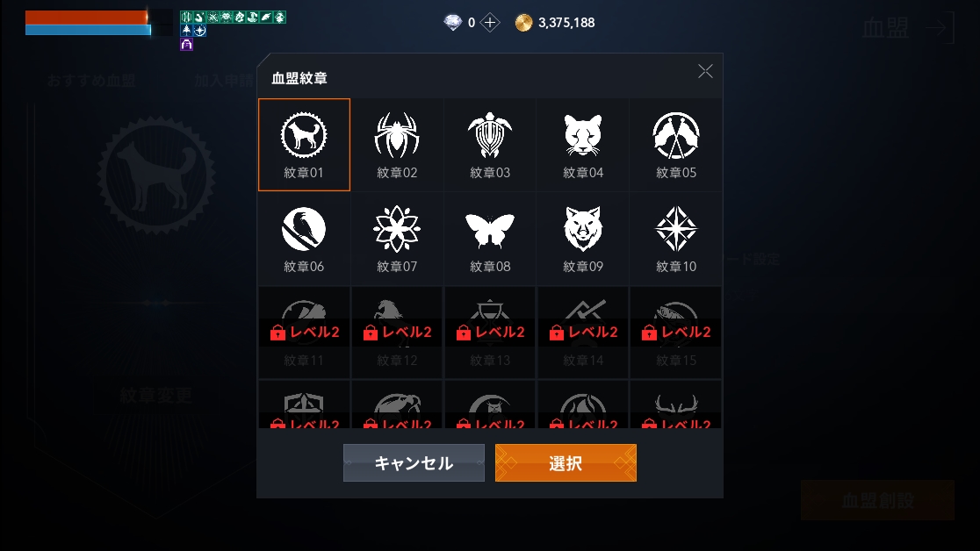Screen dimensions: 980x551
Task: Click the locked emblem 紋章11
Action: (x=304, y=333)
